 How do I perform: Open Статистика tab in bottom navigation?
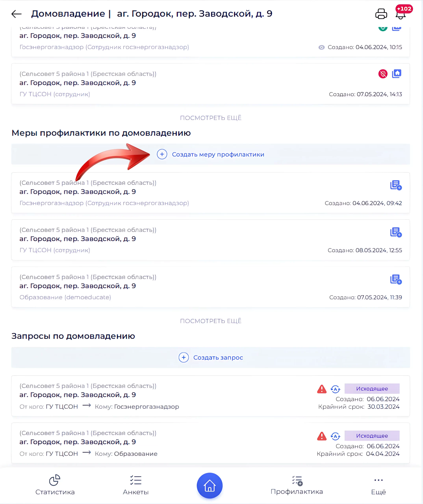click(x=55, y=485)
